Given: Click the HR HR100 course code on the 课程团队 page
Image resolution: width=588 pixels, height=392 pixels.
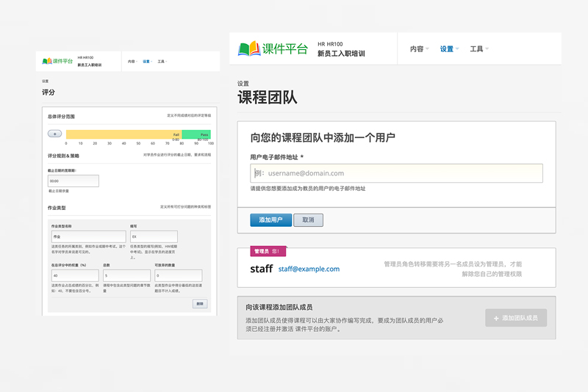Looking at the screenshot, I should pyautogui.click(x=330, y=44).
